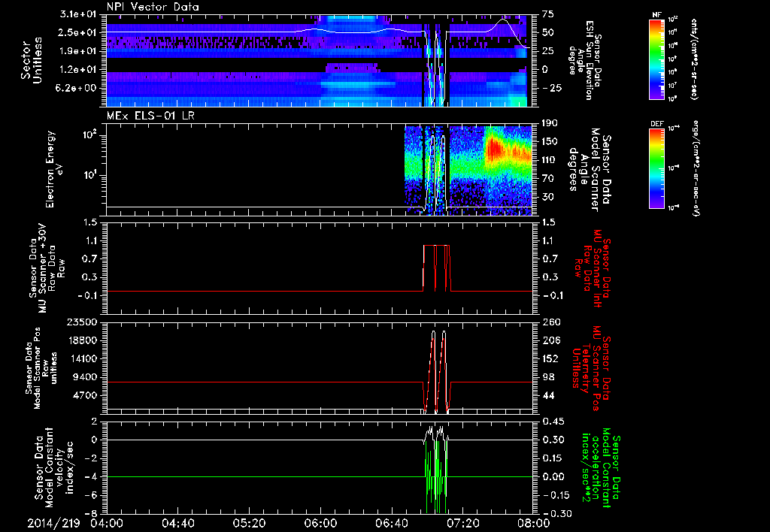This screenshot has height=532, width=770.
Task: Select the 06:00 time axis tick
Action: point(320,522)
